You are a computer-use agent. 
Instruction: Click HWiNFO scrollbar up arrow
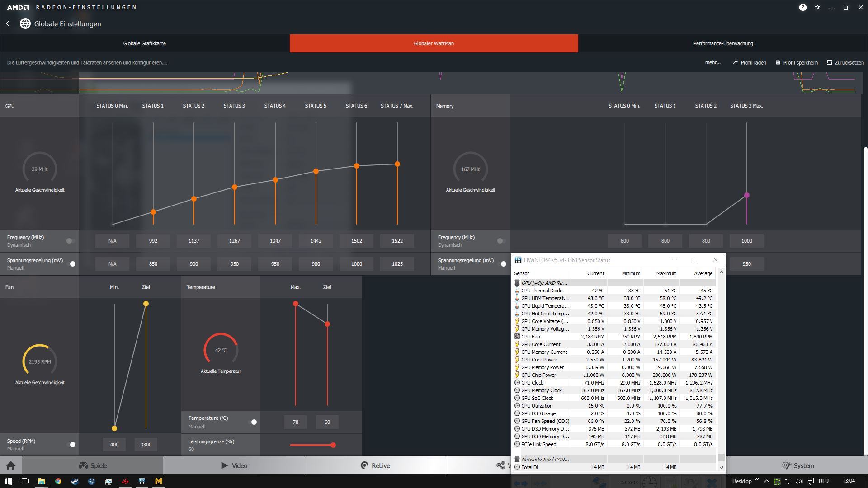tap(721, 272)
